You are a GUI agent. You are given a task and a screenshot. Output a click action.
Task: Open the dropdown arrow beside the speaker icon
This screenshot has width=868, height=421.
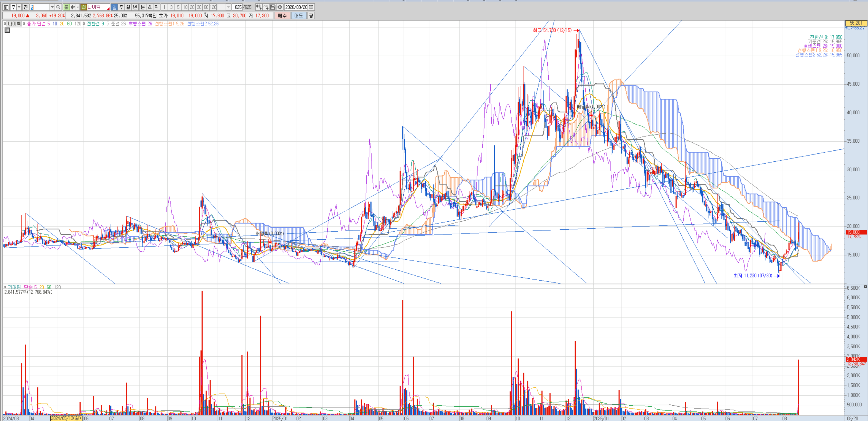click(78, 7)
